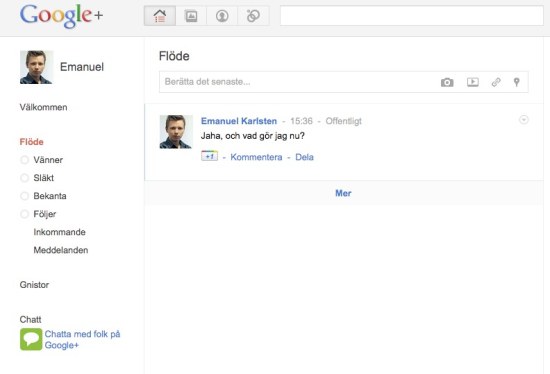Open the Emanuel Karlsten author link
The height and width of the screenshot is (374, 550).
click(239, 121)
